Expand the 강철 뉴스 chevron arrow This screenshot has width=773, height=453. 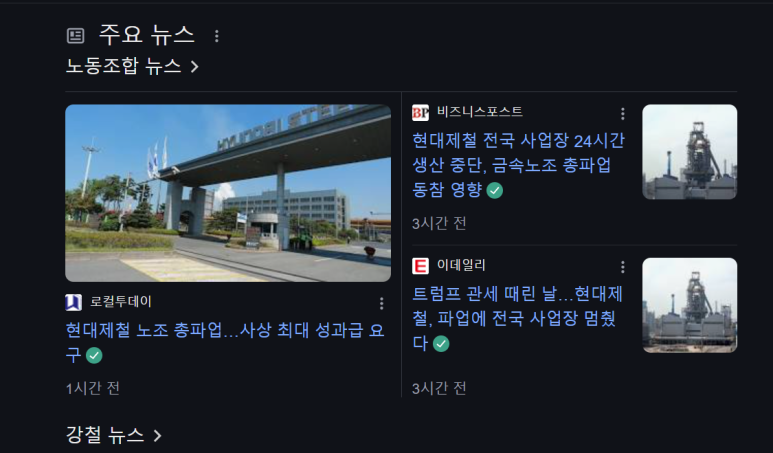point(157,435)
